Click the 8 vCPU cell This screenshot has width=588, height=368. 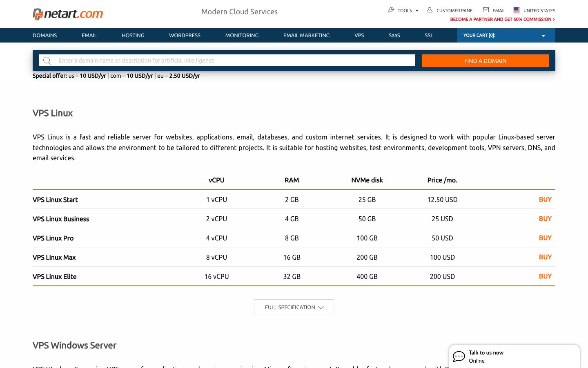pyautogui.click(x=216, y=258)
